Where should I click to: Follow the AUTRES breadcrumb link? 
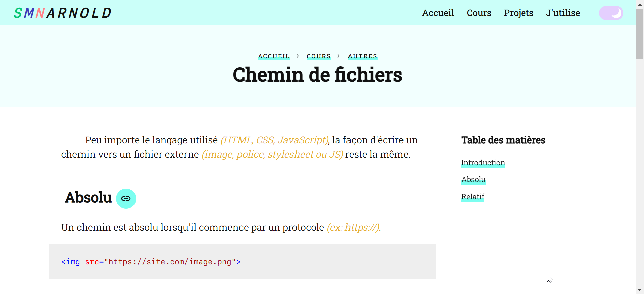363,56
